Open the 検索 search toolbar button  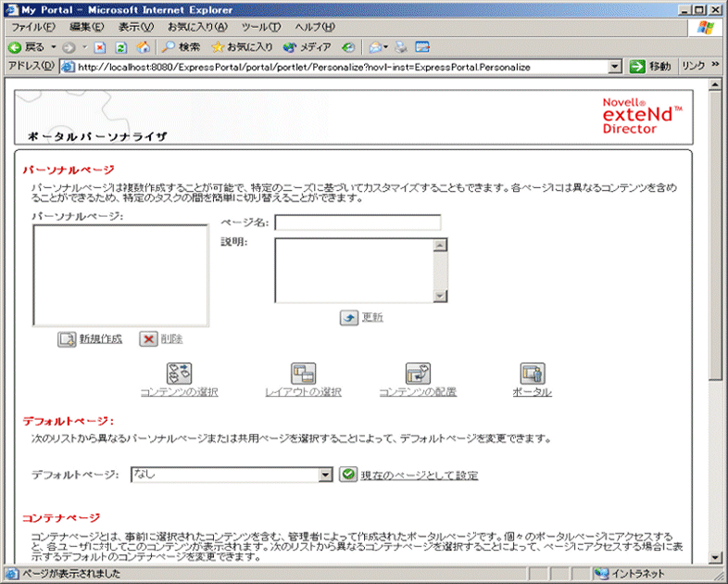[181, 47]
